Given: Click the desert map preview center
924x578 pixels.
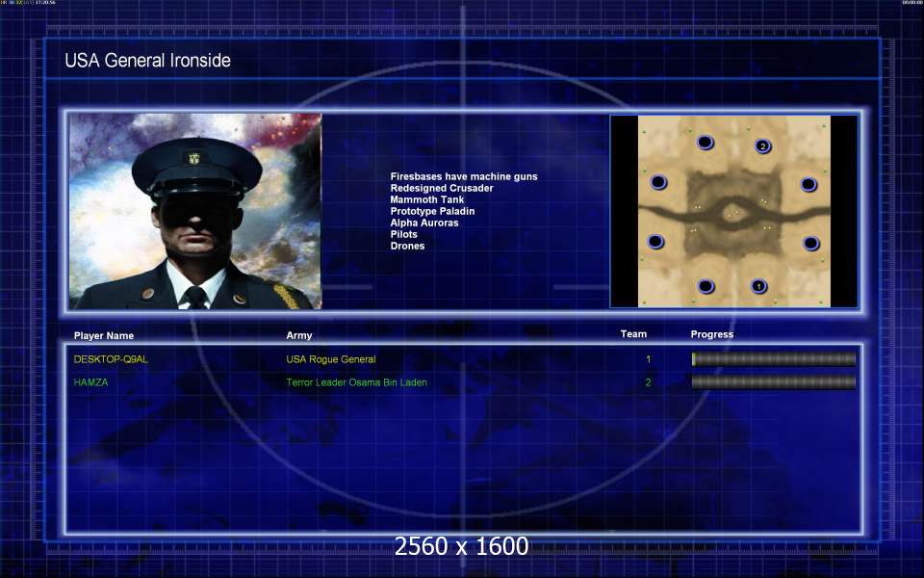Looking at the screenshot, I should coord(734,211).
